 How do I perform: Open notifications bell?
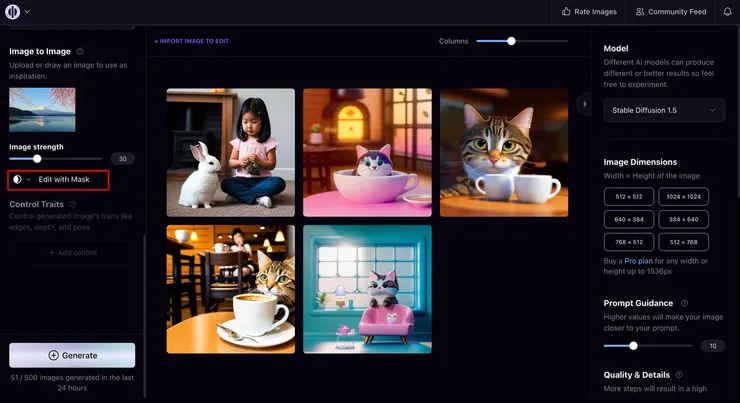728,12
